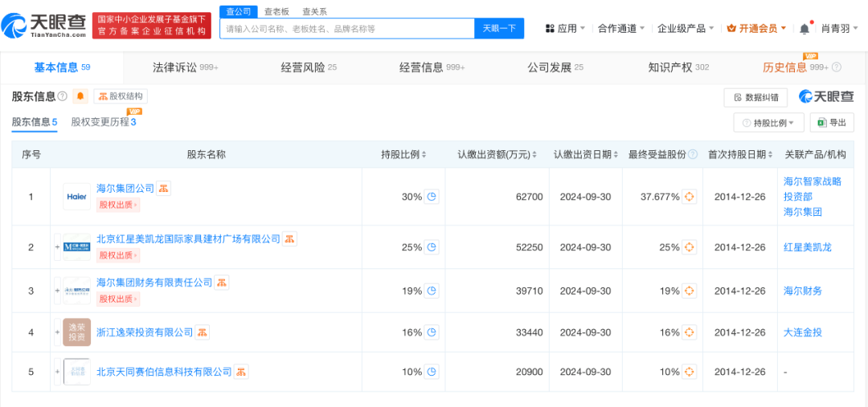This screenshot has width=868, height=407.
Task: Switch to the 经营风险 tab
Action: coord(309,67)
